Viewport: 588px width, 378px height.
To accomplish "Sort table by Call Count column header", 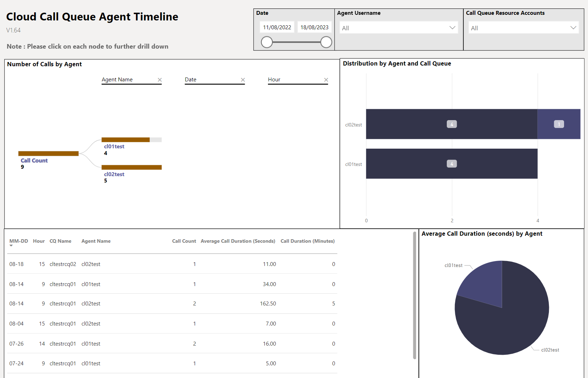I will [x=184, y=241].
